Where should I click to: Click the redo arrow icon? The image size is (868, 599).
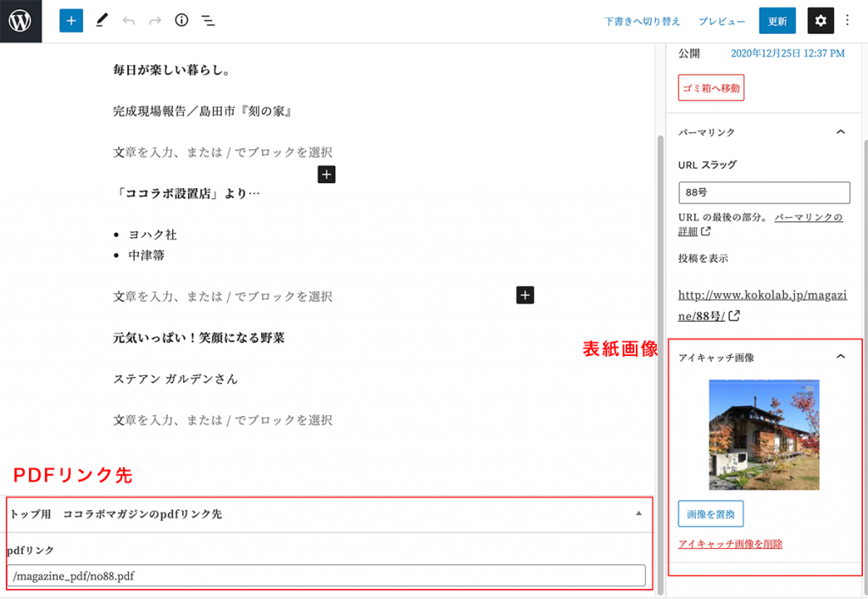pos(155,21)
